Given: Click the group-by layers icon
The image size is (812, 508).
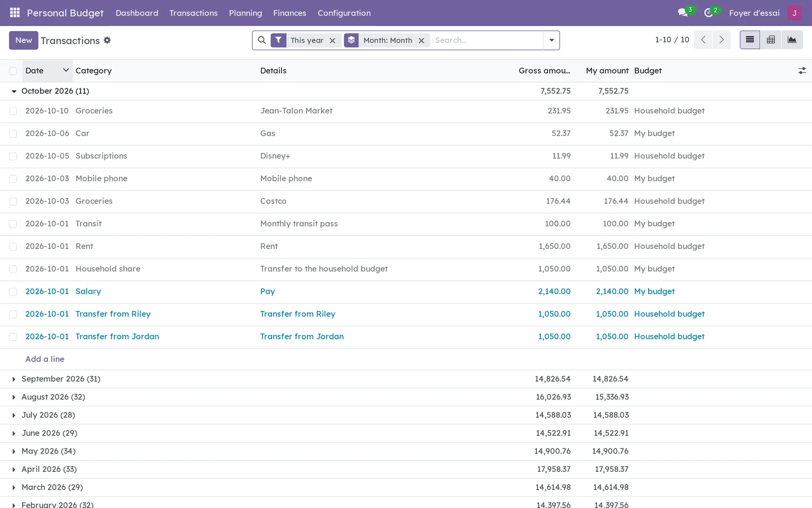Looking at the screenshot, I should tap(351, 40).
